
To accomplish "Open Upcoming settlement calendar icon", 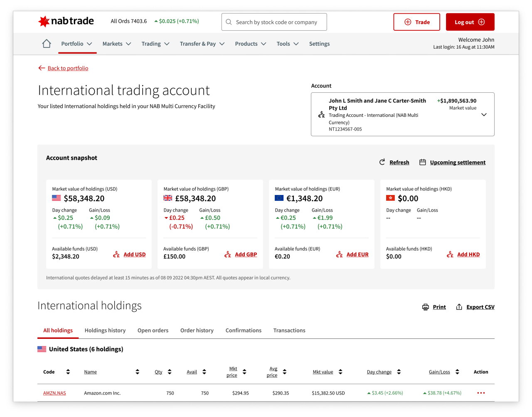I will click(422, 162).
